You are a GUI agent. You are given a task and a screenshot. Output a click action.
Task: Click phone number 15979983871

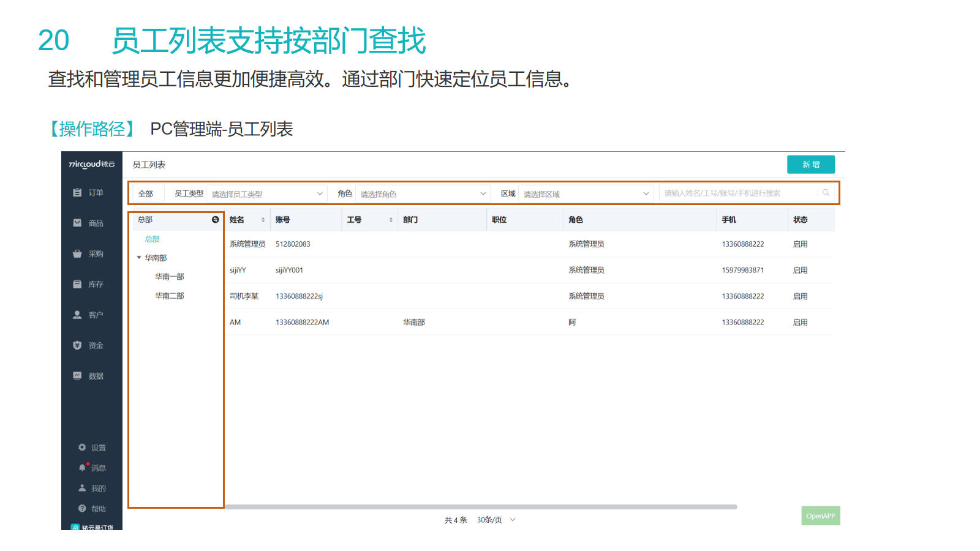coord(743,270)
